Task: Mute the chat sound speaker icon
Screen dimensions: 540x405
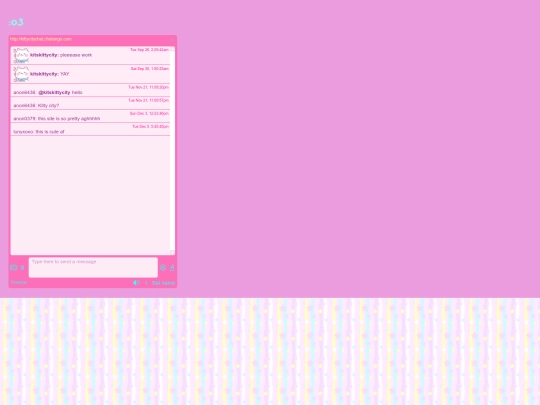Action: click(x=136, y=283)
